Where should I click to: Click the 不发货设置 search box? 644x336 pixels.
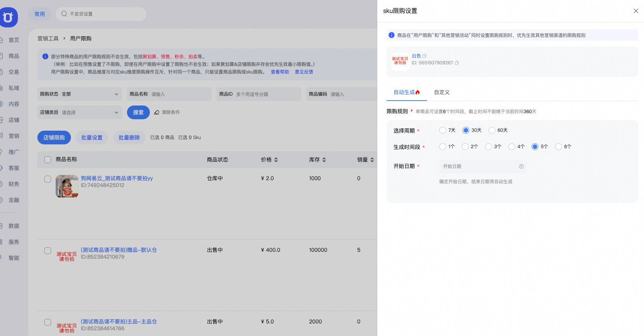click(x=101, y=14)
